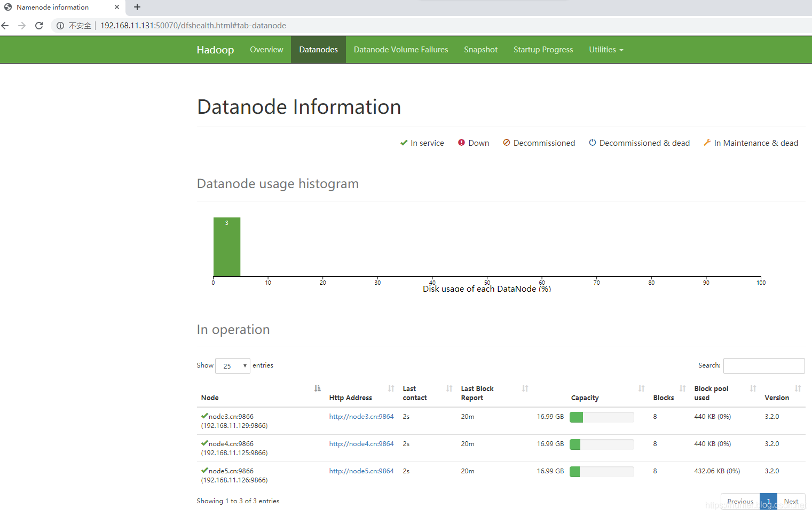Expand the Utilities menu
Viewport: 812px width, 515px height.
[x=606, y=50]
